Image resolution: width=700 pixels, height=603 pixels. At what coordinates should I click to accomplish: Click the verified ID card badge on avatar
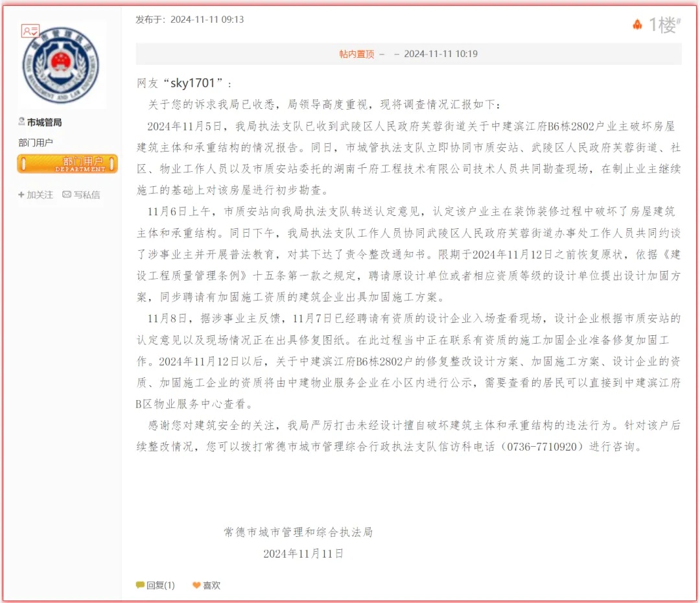(x=30, y=30)
